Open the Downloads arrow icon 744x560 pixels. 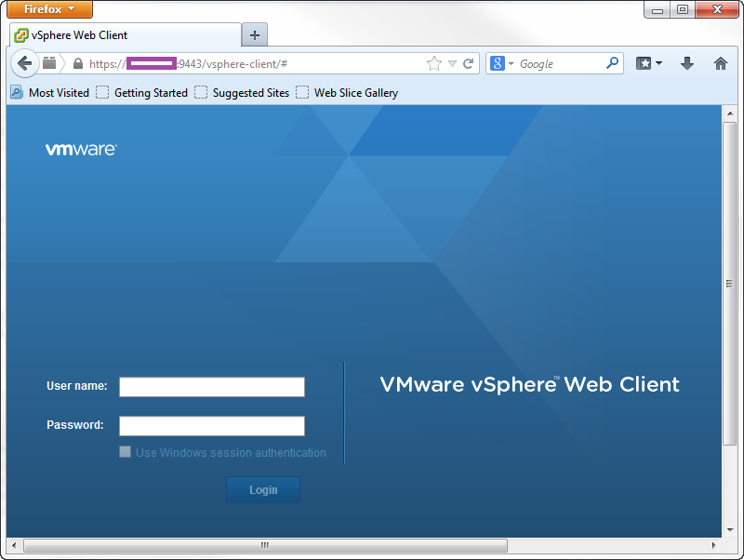[687, 63]
